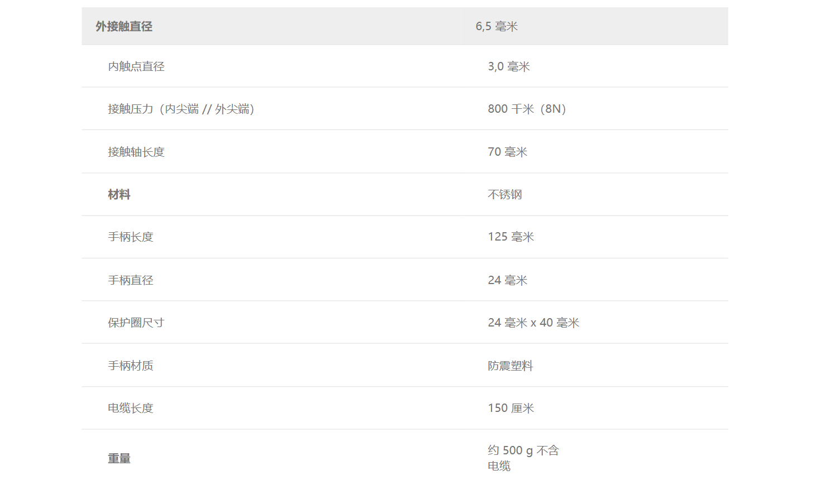This screenshot has width=816, height=504.
Task: Select the 150 厘米 value
Action: (x=511, y=408)
